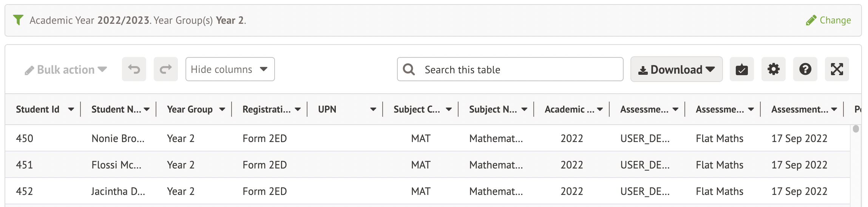
Task: Open the Student Id column menu arrow
Action: (x=71, y=109)
